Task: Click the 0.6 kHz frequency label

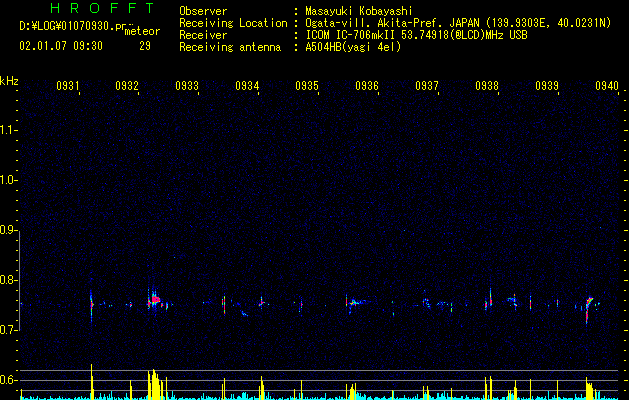Action: coord(8,380)
